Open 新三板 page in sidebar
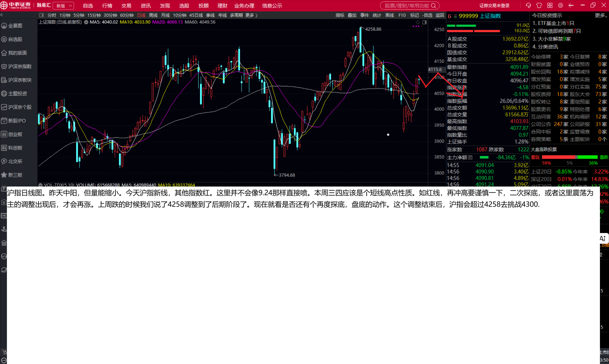 (x=12, y=175)
